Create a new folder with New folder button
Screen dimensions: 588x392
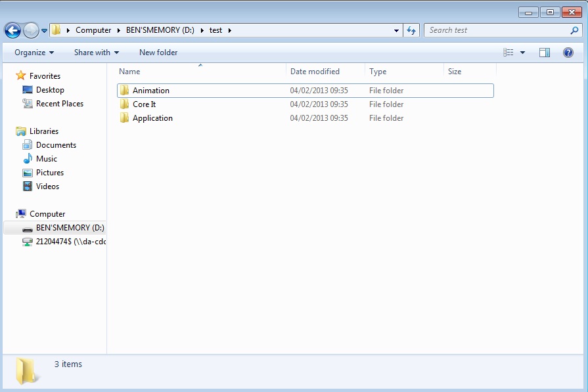pos(158,52)
